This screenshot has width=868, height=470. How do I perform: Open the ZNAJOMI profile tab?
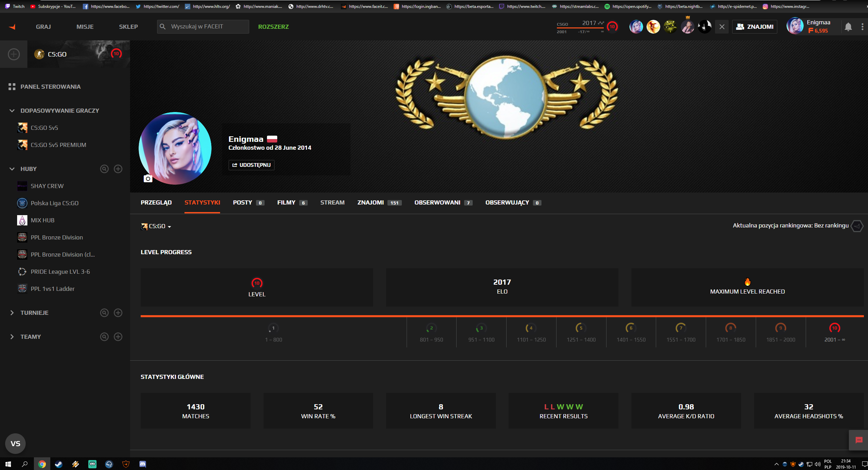point(370,202)
